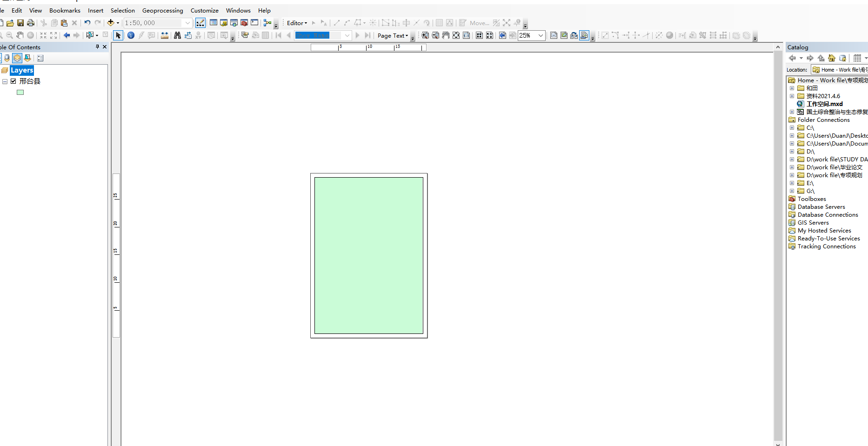868x446 pixels.
Task: Select My Hosted Services node
Action: (824, 230)
